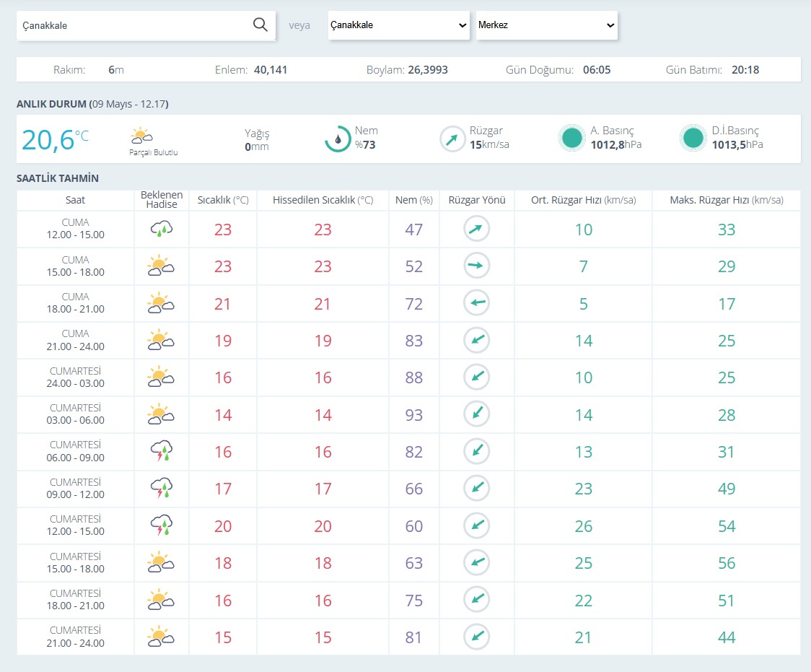The image size is (811, 672).
Task: Click weather icon for Cumartesi 21.00 - 24.00
Action: 161,637
